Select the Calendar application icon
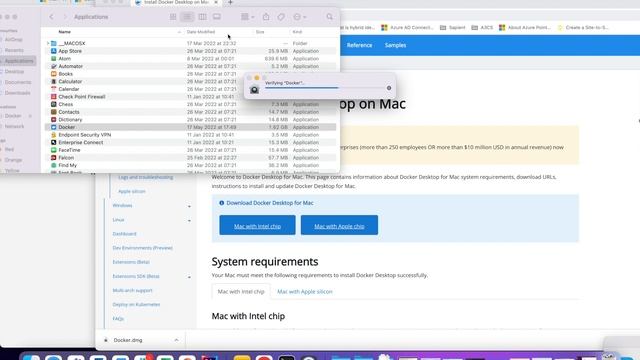 coord(53,89)
